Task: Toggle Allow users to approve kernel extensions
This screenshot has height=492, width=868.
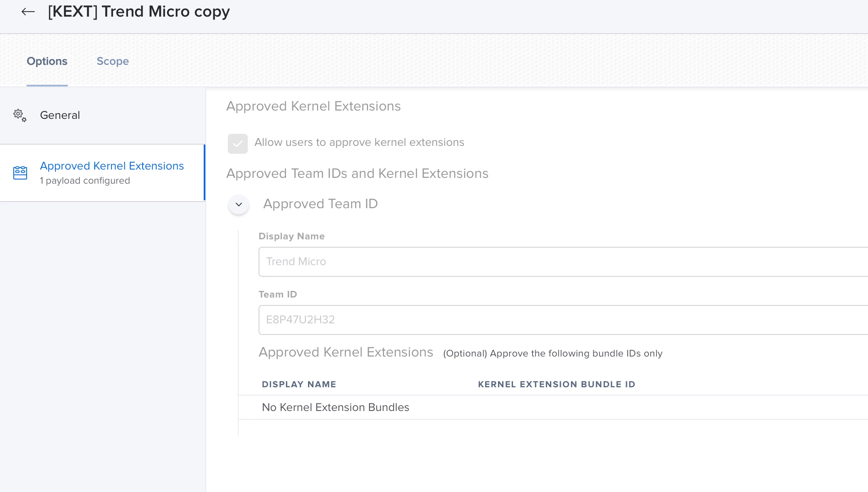Action: tap(237, 144)
